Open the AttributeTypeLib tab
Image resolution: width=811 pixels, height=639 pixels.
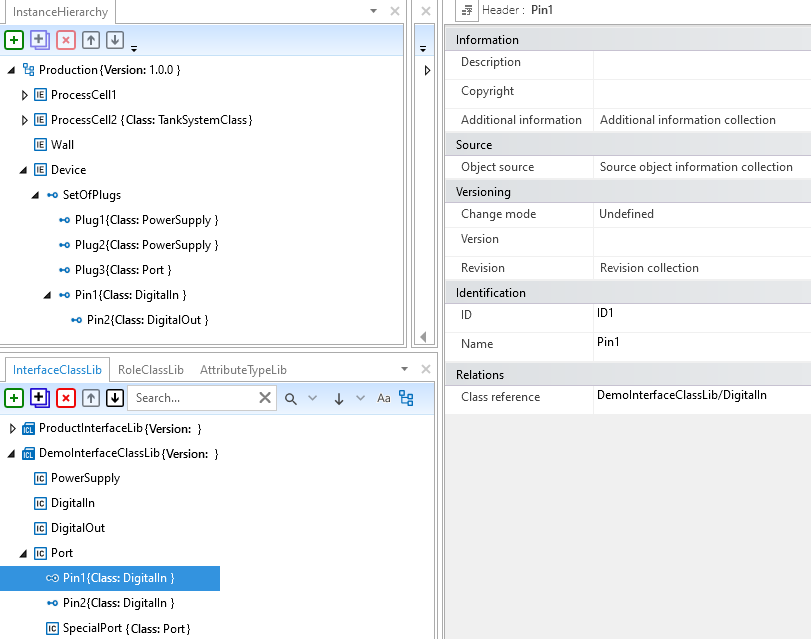click(243, 370)
